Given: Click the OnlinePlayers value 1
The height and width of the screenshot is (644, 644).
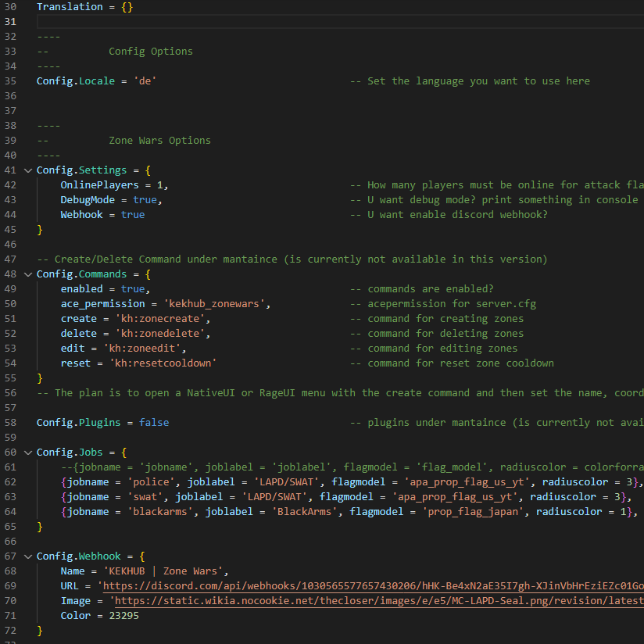Looking at the screenshot, I should [159, 185].
